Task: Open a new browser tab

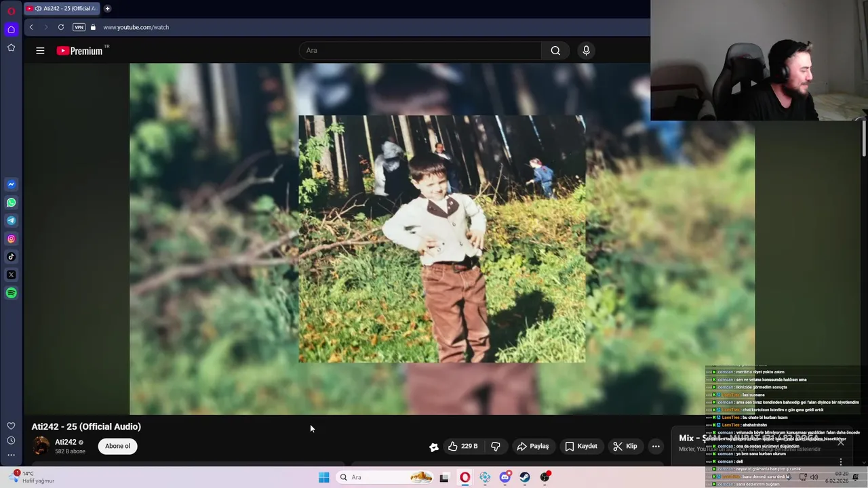Action: [x=107, y=9]
